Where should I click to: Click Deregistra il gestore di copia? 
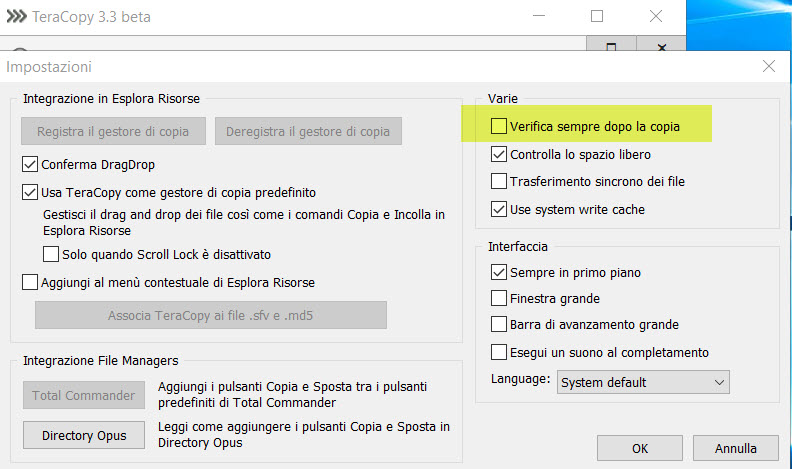coord(308,131)
